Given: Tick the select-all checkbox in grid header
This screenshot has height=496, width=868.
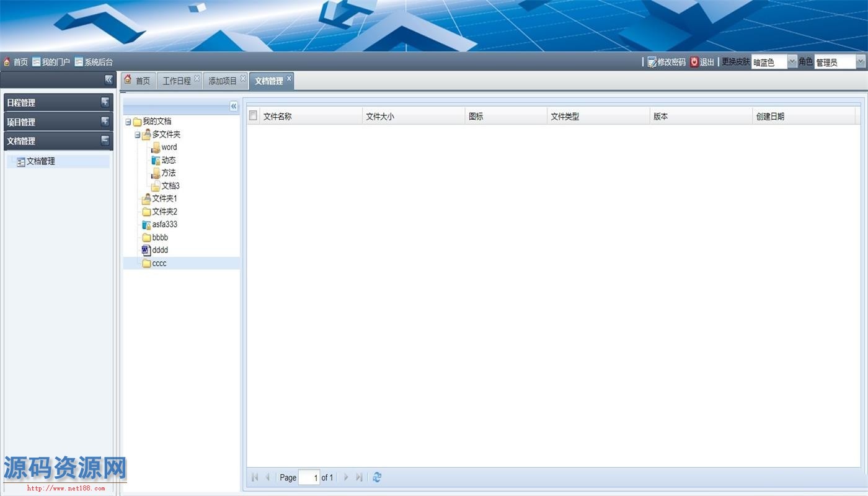Looking at the screenshot, I should (253, 115).
